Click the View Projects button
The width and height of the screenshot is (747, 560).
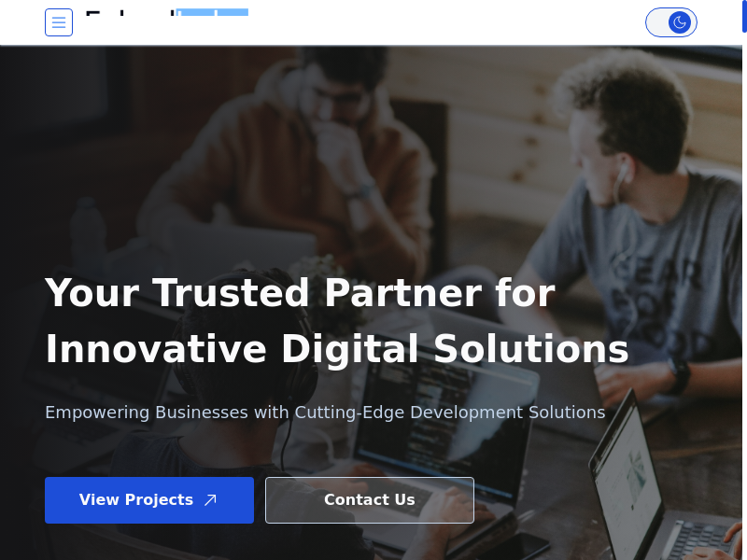coord(149,500)
